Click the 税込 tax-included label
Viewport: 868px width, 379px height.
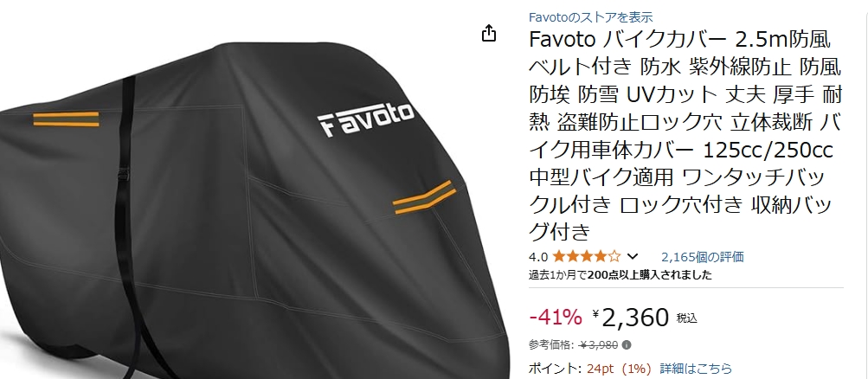pos(686,318)
